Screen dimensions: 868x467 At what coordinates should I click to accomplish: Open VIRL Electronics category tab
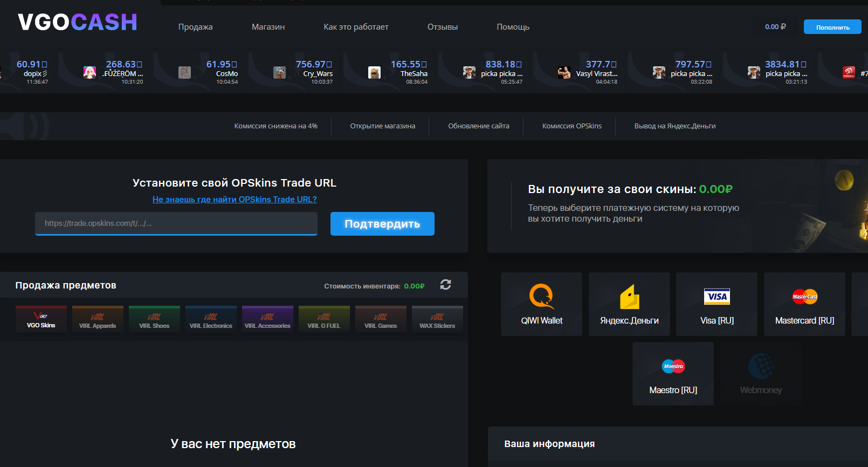[211, 319]
